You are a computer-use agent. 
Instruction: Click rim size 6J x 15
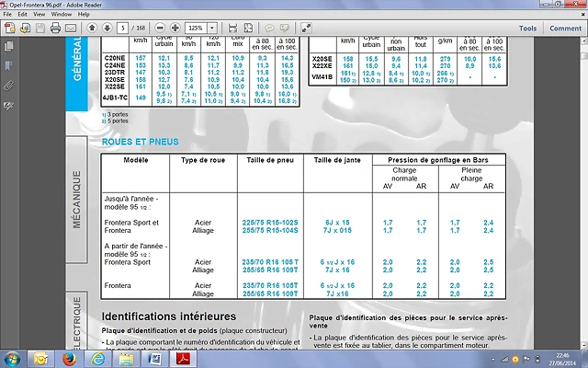(337, 223)
